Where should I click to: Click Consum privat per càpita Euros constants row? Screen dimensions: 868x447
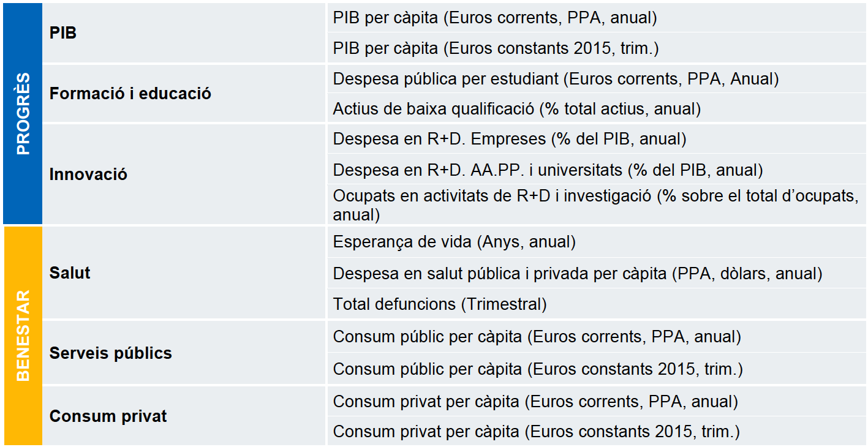[597, 432]
